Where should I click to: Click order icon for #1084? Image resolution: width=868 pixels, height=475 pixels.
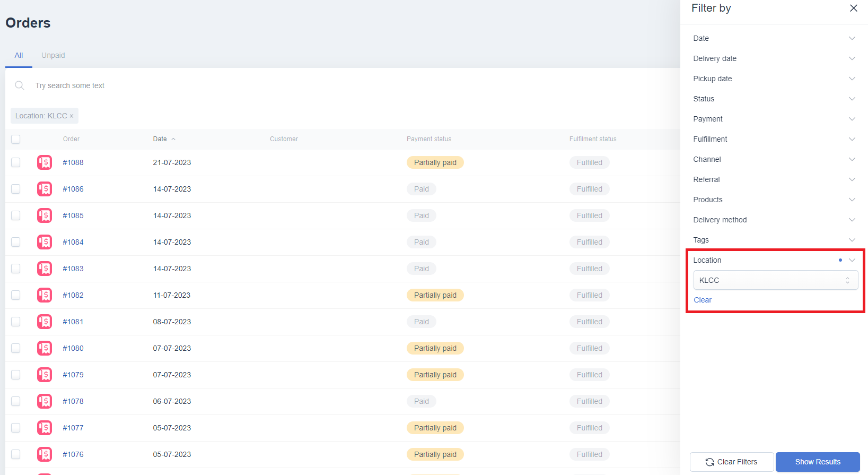click(x=45, y=242)
